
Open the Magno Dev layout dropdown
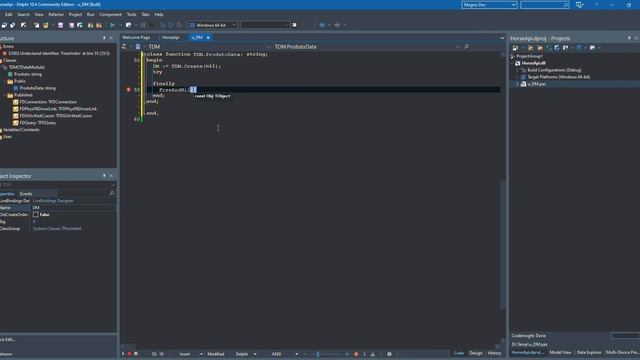coord(489,5)
